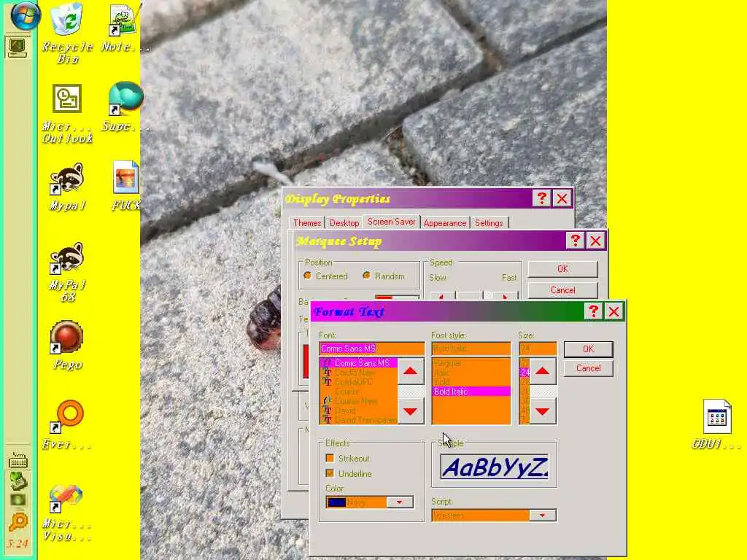Select Comic Sans MS in the font list
Viewport: 747px width, 560px height.
[358, 363]
